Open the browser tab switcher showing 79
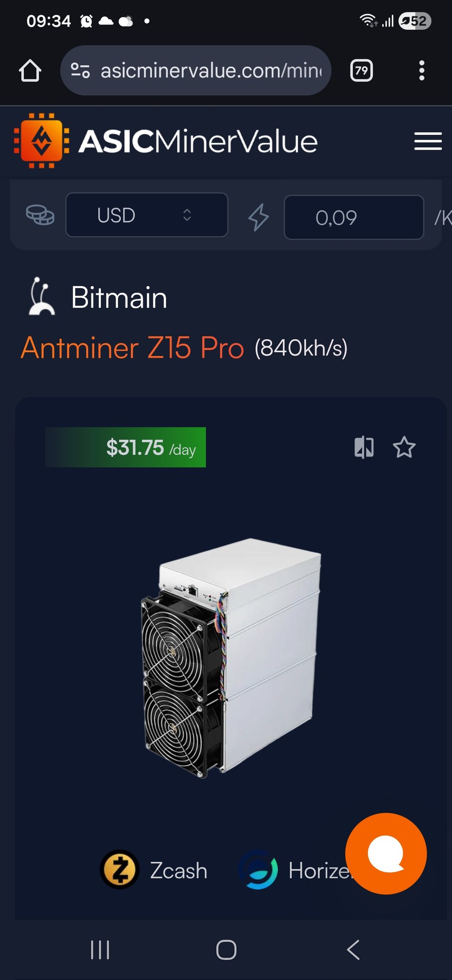 coord(362,71)
